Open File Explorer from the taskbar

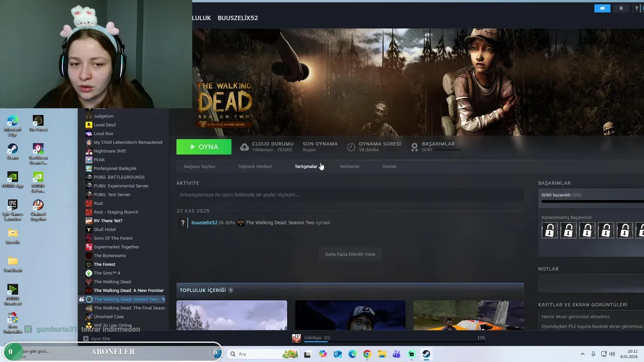coord(382,354)
